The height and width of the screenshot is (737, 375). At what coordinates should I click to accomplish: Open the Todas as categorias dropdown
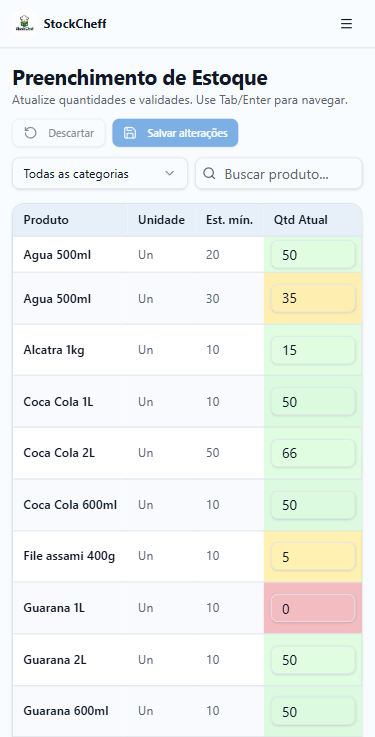click(x=100, y=173)
